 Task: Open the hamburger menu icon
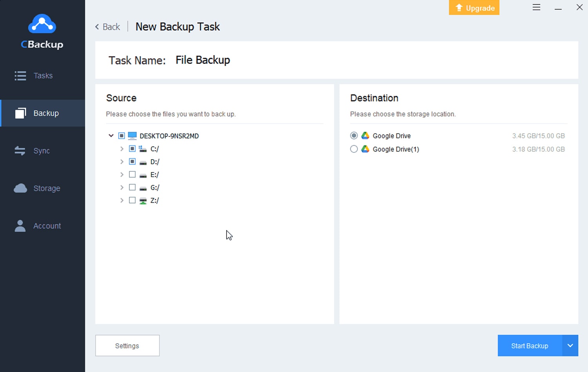click(x=536, y=7)
